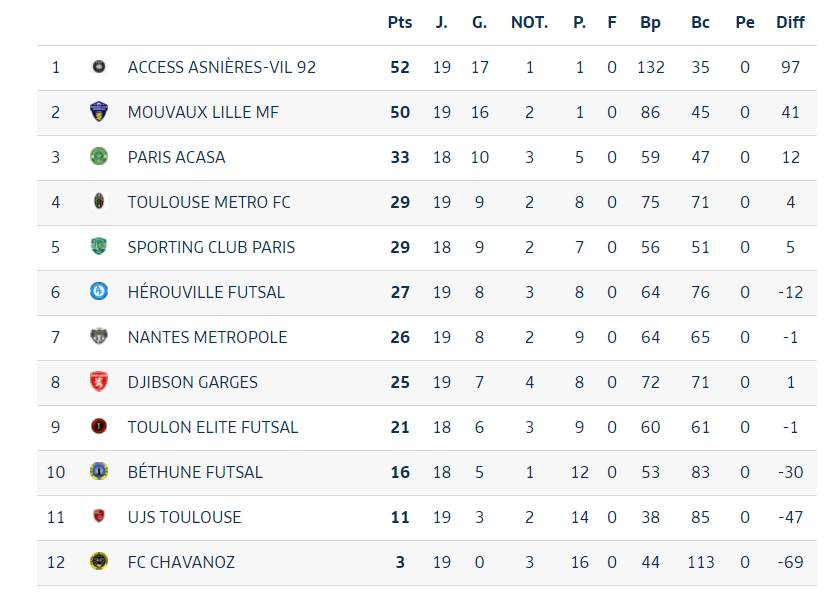This screenshot has height=595, width=831.
Task: Click the Sporting Club Paris green crest
Action: coord(99,246)
